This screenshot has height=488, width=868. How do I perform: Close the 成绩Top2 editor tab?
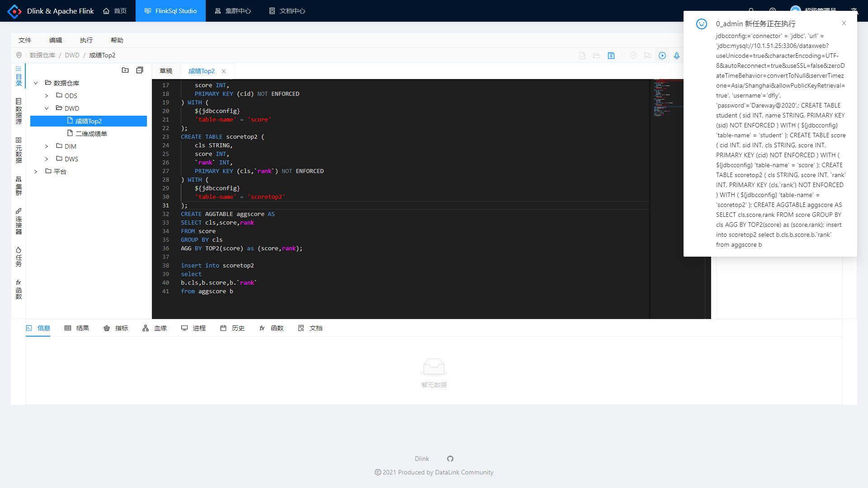(x=224, y=71)
